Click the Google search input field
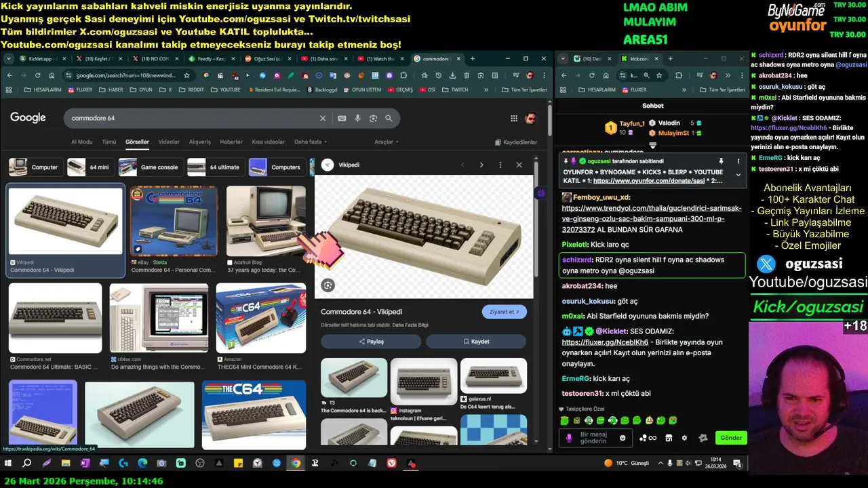The height and width of the screenshot is (488, 868). [x=193, y=118]
